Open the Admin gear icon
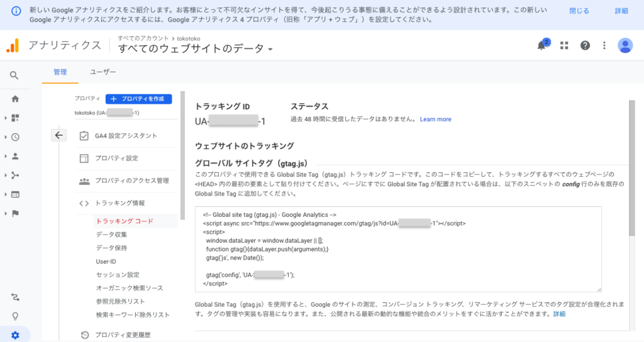 pos(15,335)
